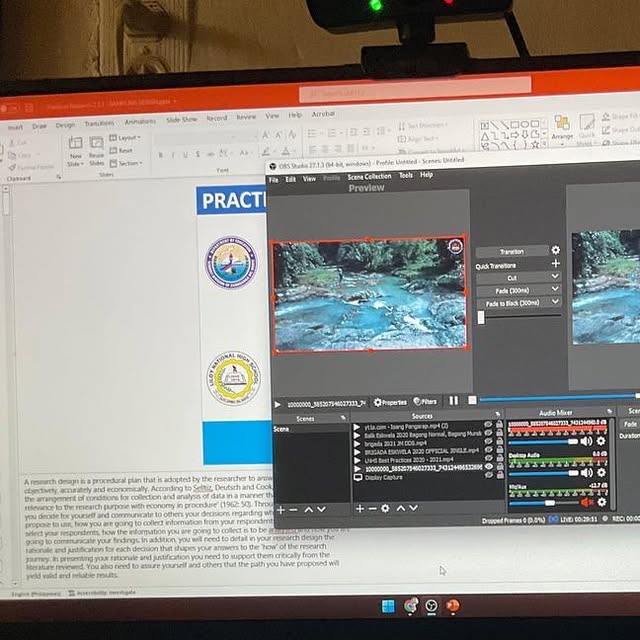The image size is (640, 640).
Task: Pop out the Sources dock panel
Action: click(498, 414)
